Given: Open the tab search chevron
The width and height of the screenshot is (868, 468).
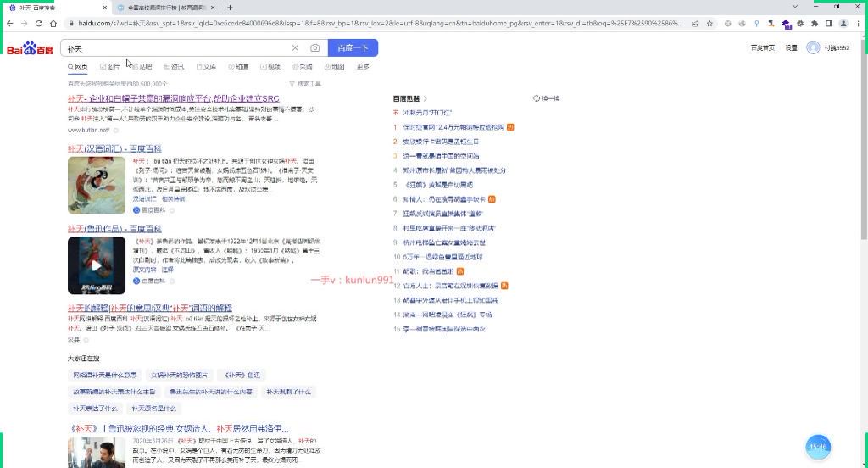Looking at the screenshot, I should (795, 7).
